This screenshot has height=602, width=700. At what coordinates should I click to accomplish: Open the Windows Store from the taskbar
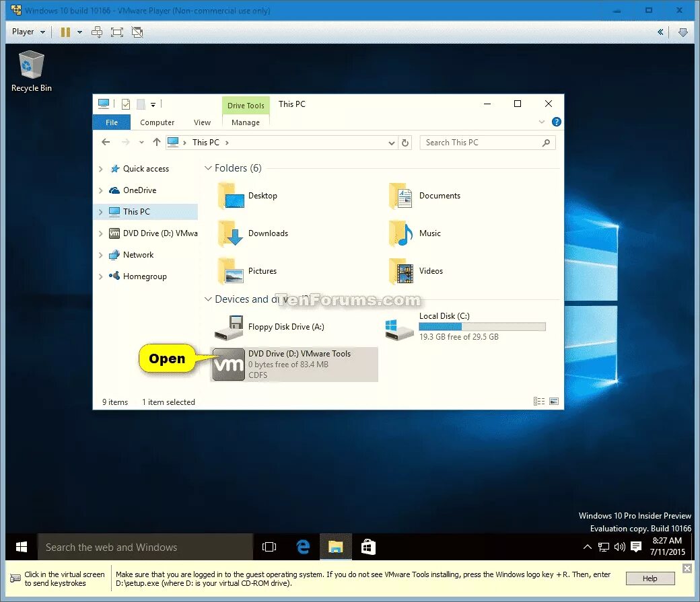[x=367, y=547]
